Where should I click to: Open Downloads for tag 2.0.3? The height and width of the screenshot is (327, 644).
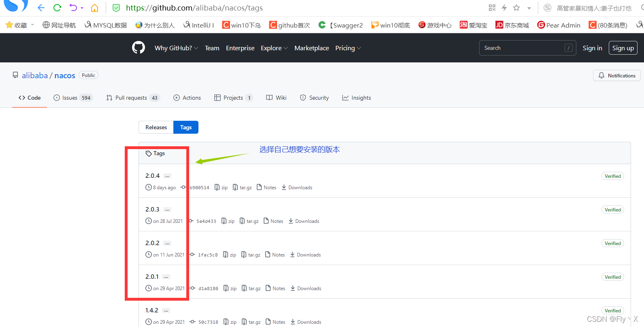pyautogui.click(x=304, y=221)
